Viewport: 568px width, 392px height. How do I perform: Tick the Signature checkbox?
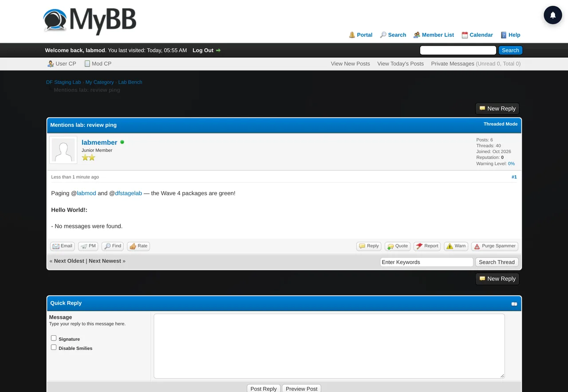click(54, 338)
